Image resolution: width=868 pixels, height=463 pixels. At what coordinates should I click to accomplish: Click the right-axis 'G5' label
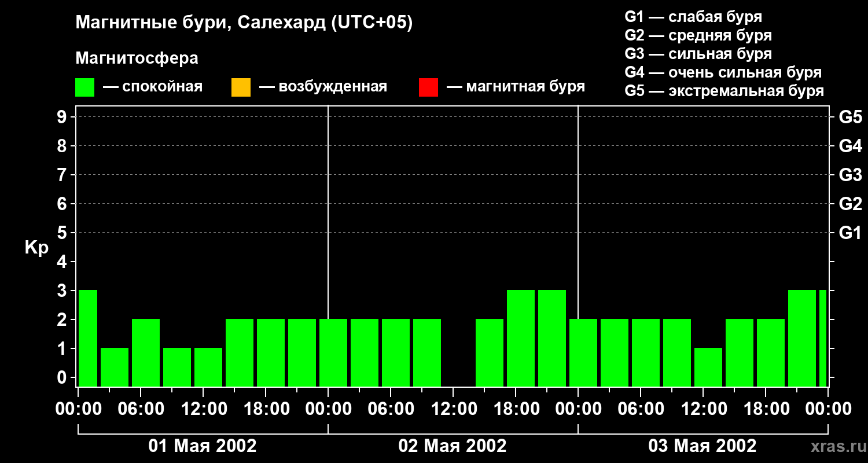click(x=851, y=117)
